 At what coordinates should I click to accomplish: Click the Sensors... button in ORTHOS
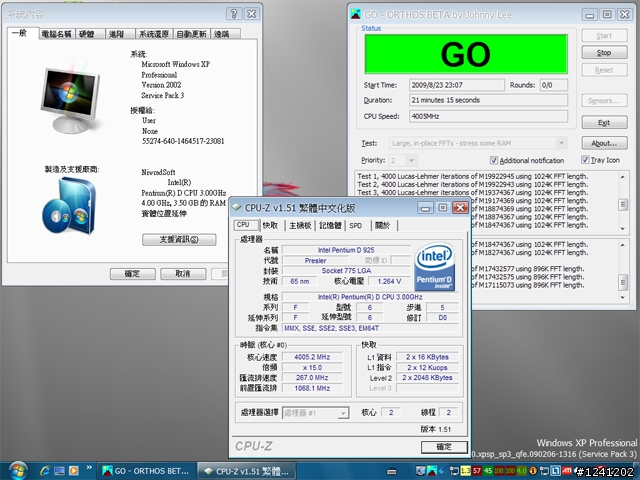(x=604, y=100)
